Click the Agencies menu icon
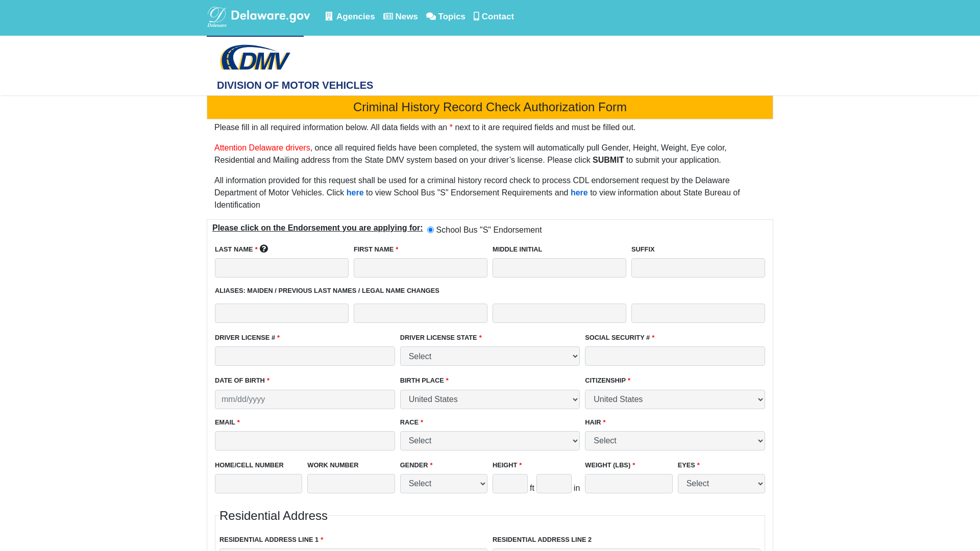Image resolution: width=980 pixels, height=551 pixels. 329,16
